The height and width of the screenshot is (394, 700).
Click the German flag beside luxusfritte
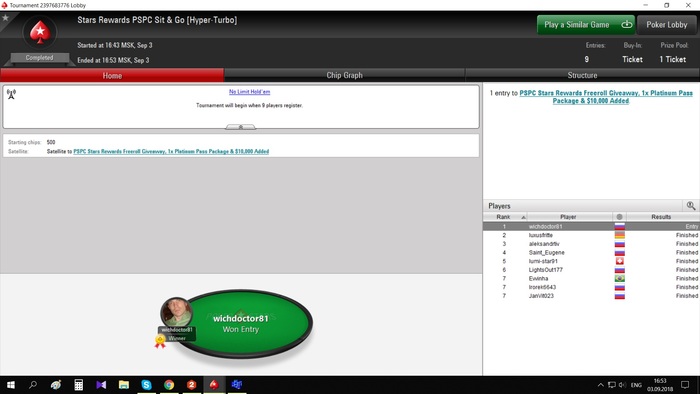click(620, 235)
